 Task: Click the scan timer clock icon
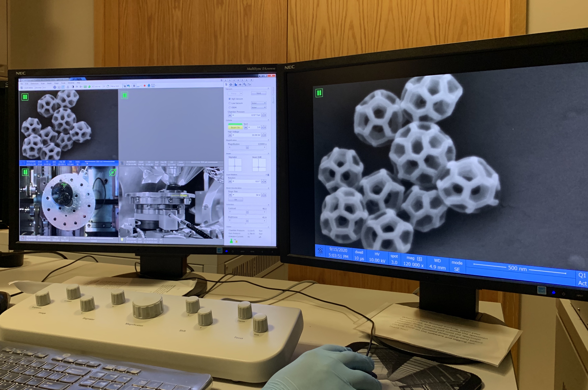108,87
